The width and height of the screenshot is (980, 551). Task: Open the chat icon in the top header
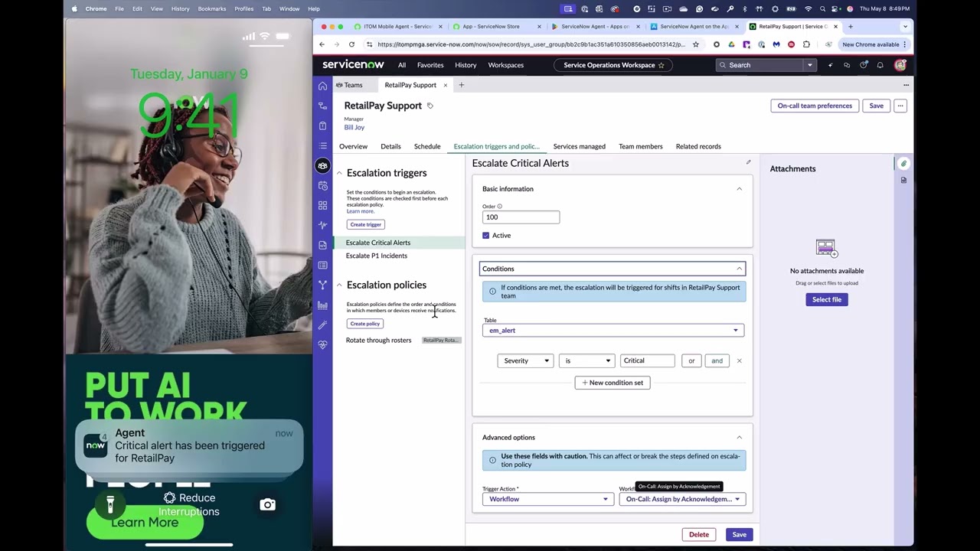pyautogui.click(x=847, y=65)
